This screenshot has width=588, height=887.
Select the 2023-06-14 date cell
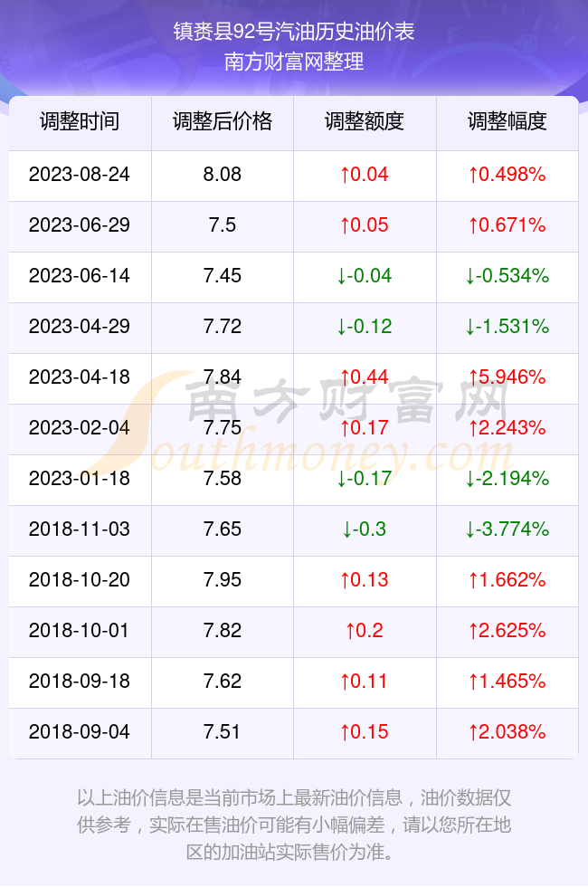click(80, 275)
